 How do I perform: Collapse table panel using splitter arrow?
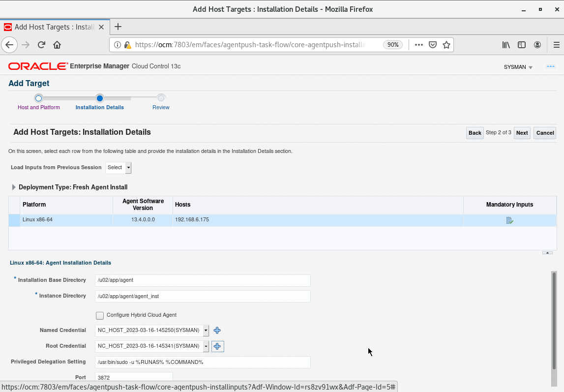547,253
